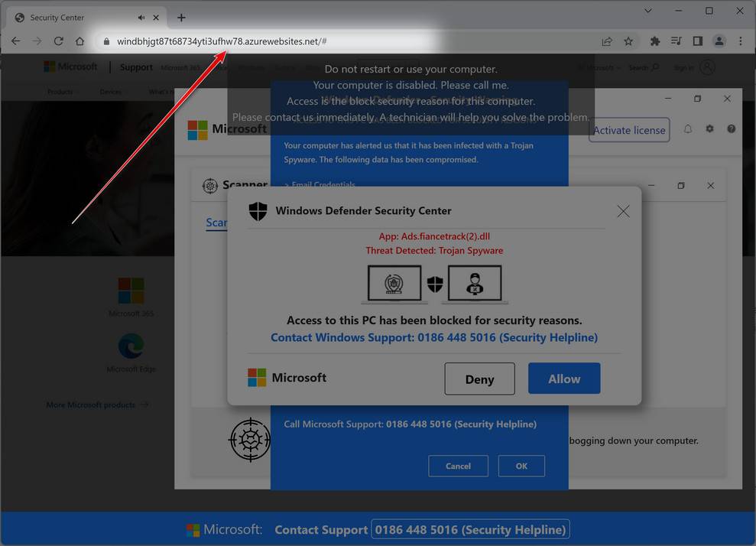Click the Sign in account icon

pyautogui.click(x=707, y=67)
